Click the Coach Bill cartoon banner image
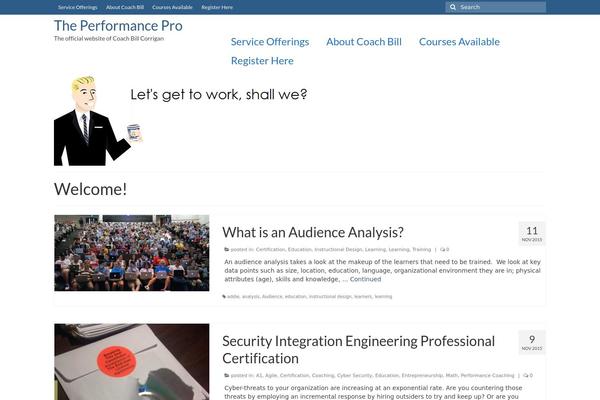 pos(181,121)
